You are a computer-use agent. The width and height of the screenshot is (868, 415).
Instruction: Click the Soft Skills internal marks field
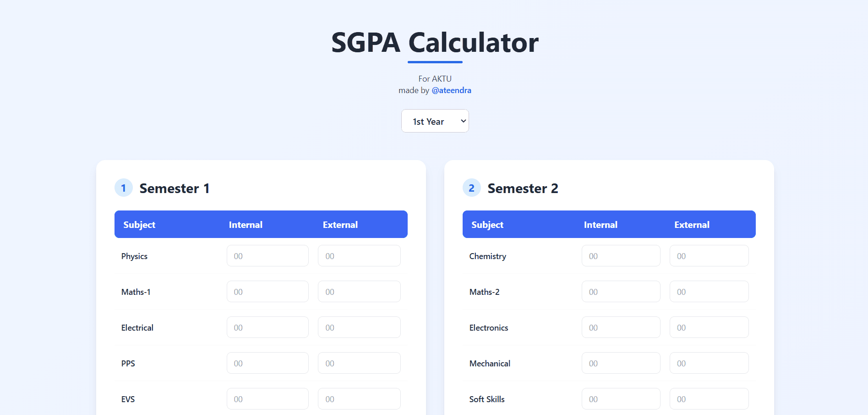pos(621,398)
